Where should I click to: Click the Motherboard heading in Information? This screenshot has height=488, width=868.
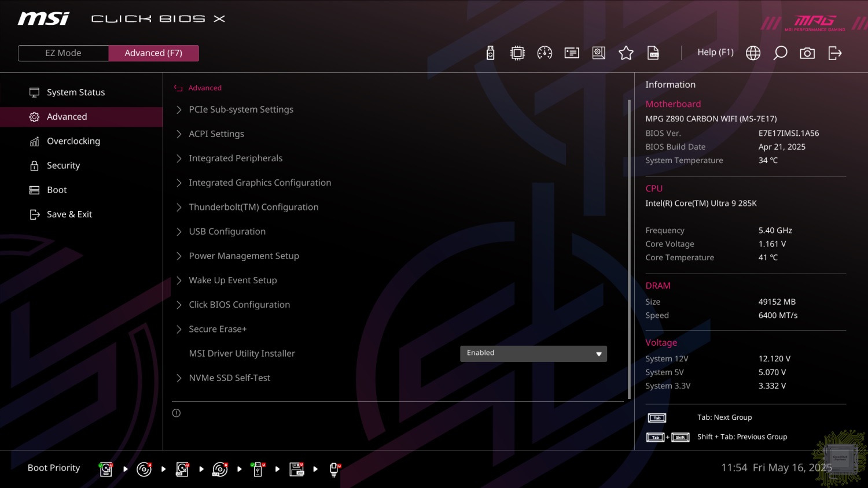coord(673,104)
